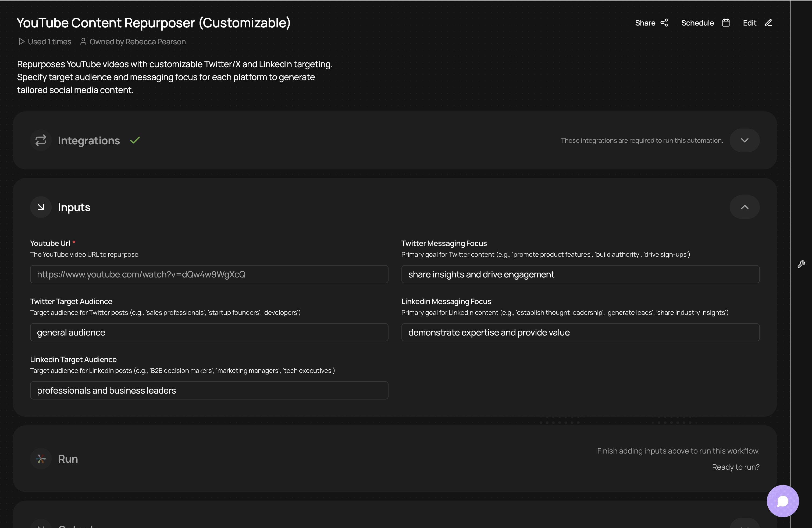This screenshot has width=812, height=528.
Task: Click the Ready to run? link
Action: click(736, 467)
